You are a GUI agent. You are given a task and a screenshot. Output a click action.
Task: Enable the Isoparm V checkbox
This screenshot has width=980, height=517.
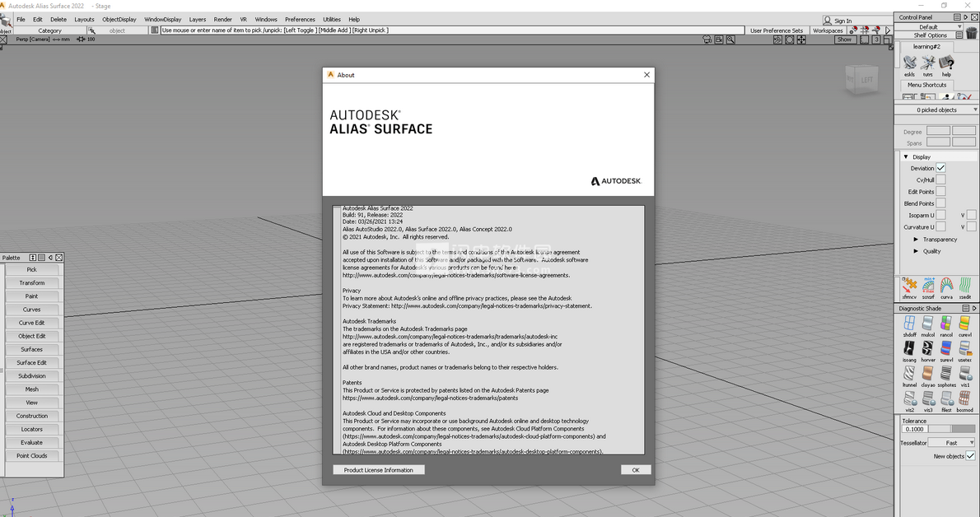(x=971, y=215)
